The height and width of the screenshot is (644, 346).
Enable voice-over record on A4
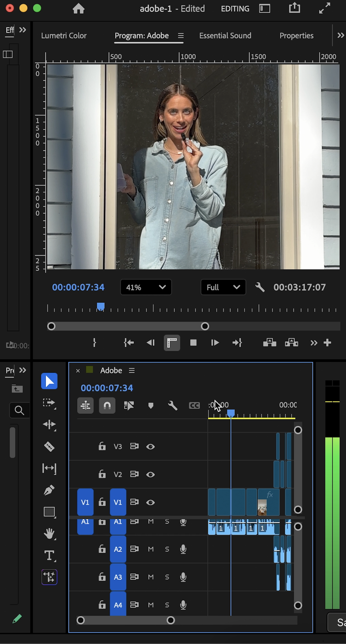183,605
